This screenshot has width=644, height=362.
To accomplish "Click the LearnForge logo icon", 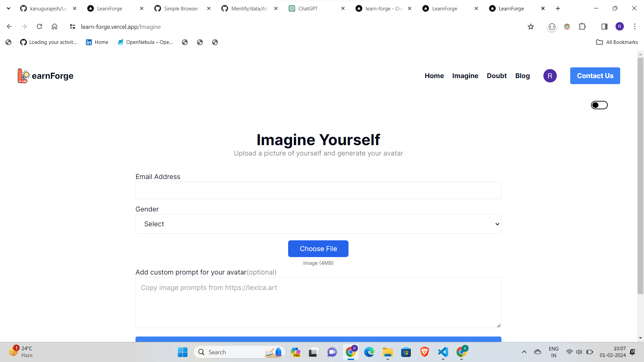I will coord(24,76).
